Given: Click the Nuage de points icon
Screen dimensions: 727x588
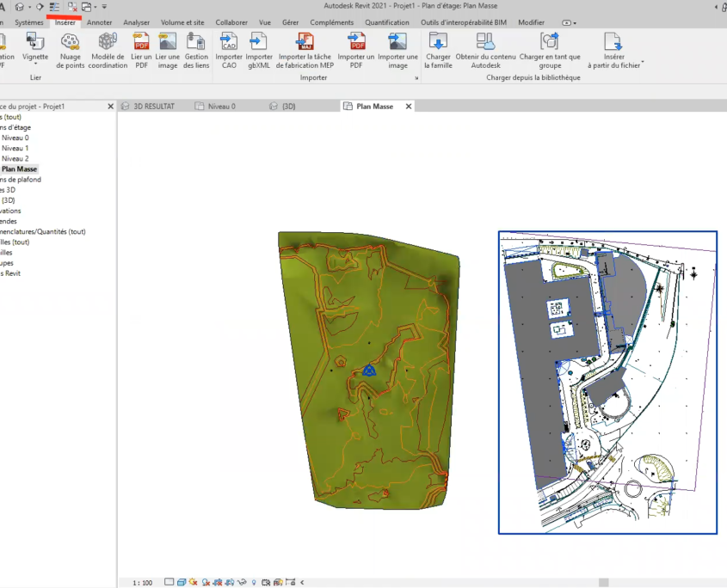Looking at the screenshot, I should pos(71,43).
